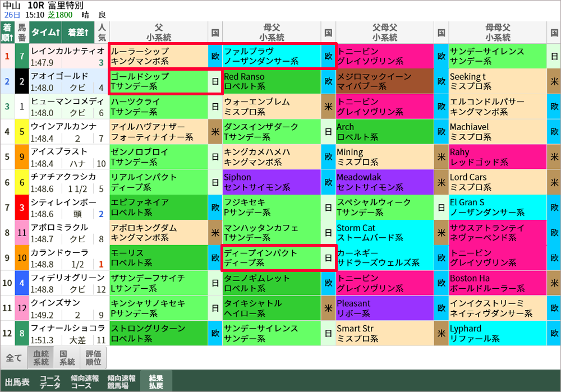Click broodmare sire ダンスインザダーク cell

(272, 132)
